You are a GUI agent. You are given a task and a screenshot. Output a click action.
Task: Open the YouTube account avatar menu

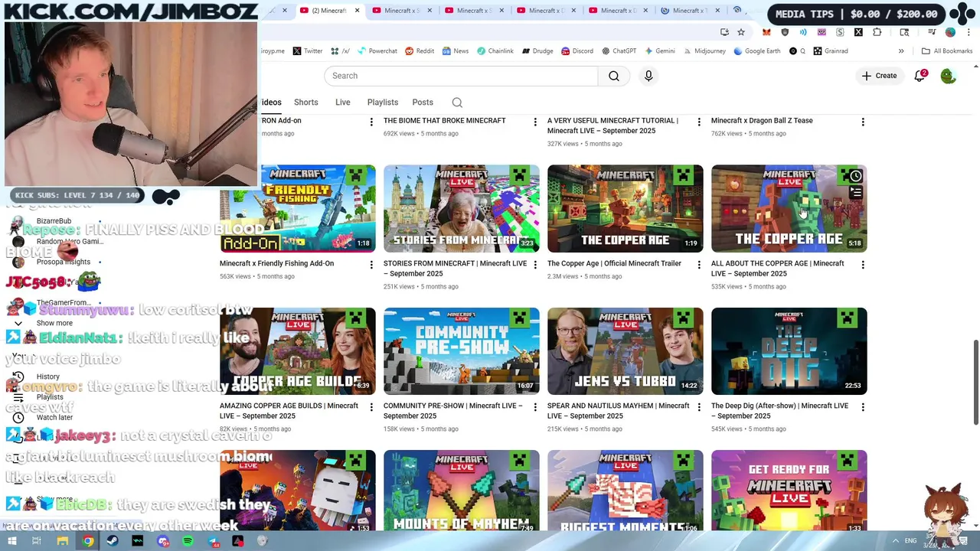pos(948,76)
